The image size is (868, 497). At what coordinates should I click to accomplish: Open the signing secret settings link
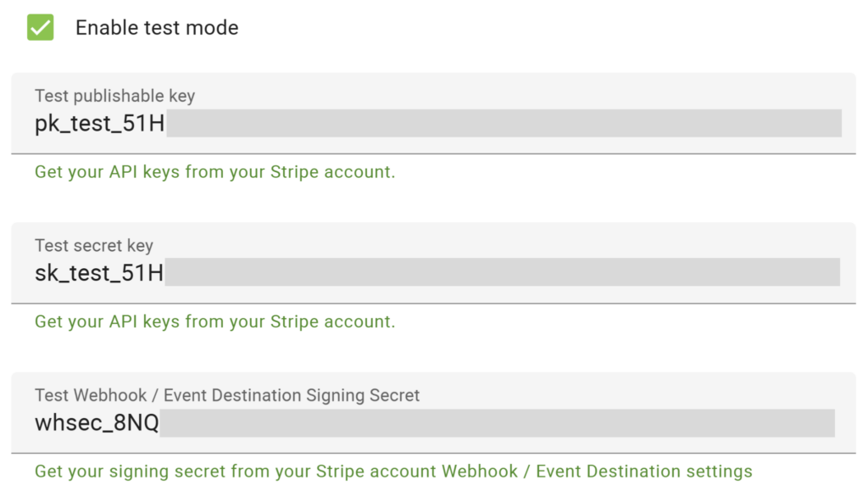click(x=392, y=471)
